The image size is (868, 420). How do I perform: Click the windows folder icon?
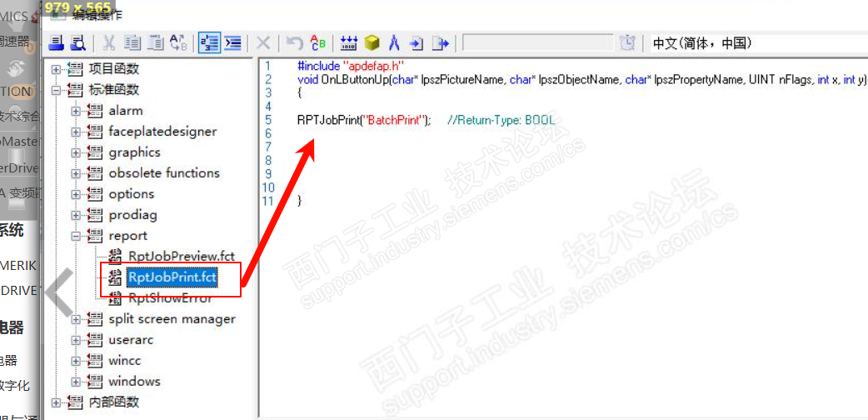95,381
